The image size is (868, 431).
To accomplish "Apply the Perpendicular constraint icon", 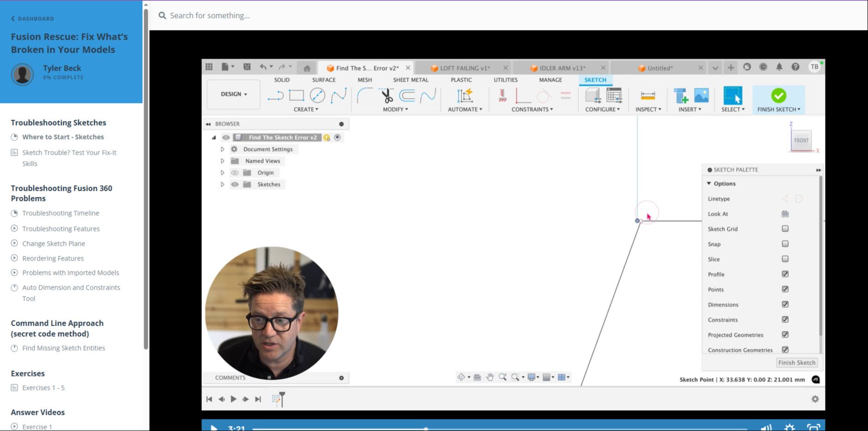I will [x=523, y=96].
